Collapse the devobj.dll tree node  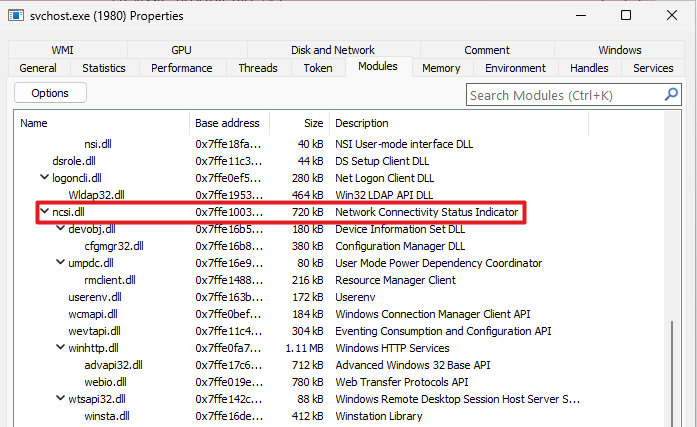pos(61,229)
